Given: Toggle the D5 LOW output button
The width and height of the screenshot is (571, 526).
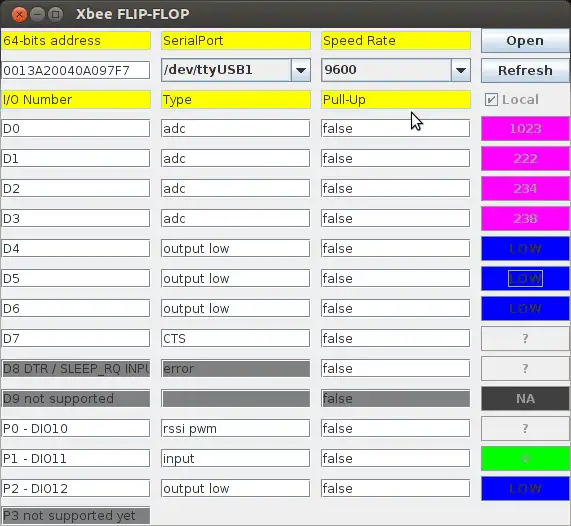Looking at the screenshot, I should point(525,279).
